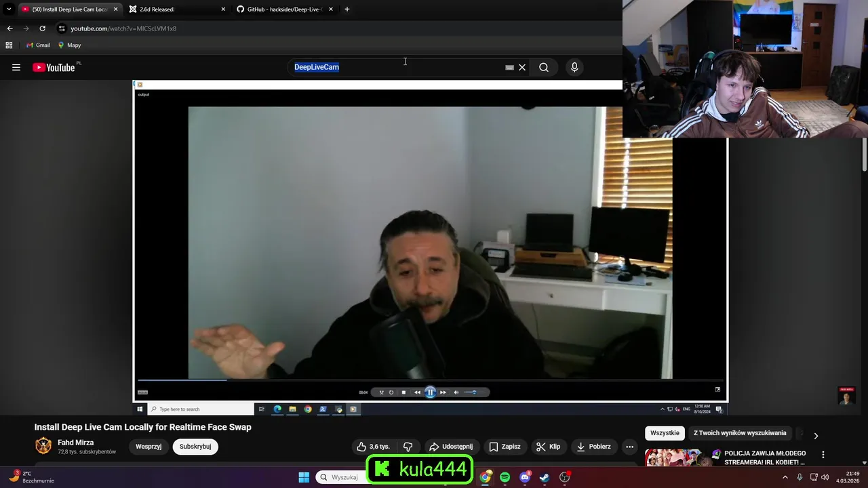Open weather widget 2°C Bezchmurnie
Image resolution: width=868 pixels, height=488 pixels.
pyautogui.click(x=33, y=477)
